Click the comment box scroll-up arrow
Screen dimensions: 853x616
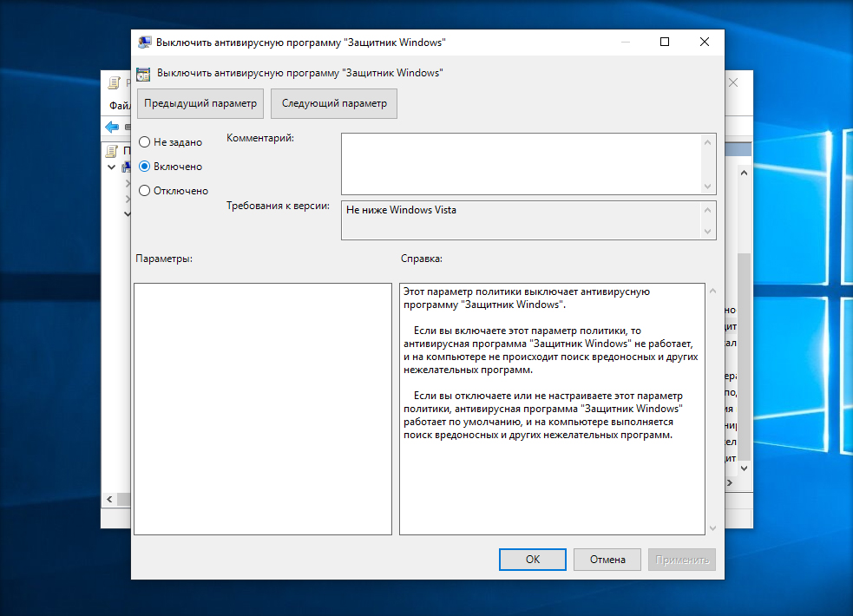pos(708,142)
